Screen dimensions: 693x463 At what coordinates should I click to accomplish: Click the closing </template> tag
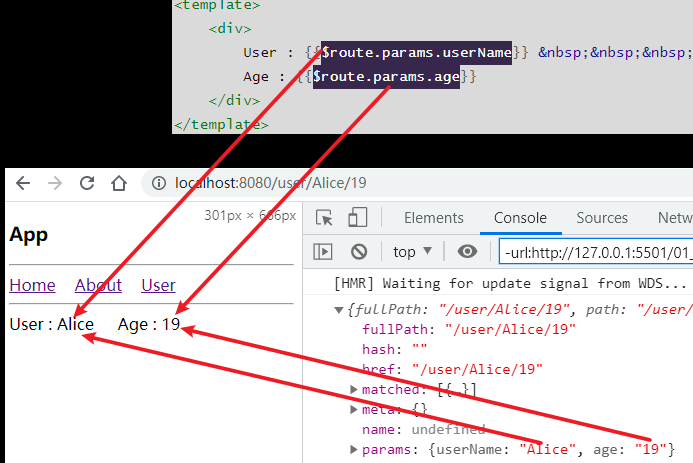[221, 124]
